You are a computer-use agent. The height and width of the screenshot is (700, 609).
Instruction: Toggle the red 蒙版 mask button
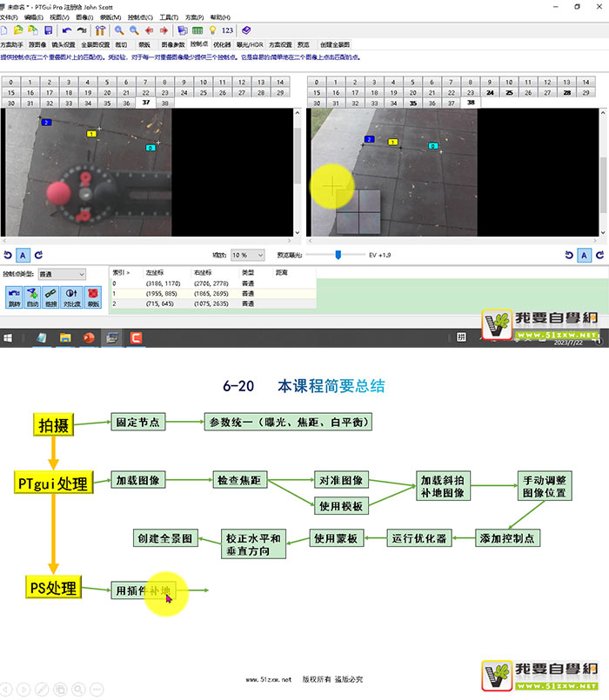point(93,297)
